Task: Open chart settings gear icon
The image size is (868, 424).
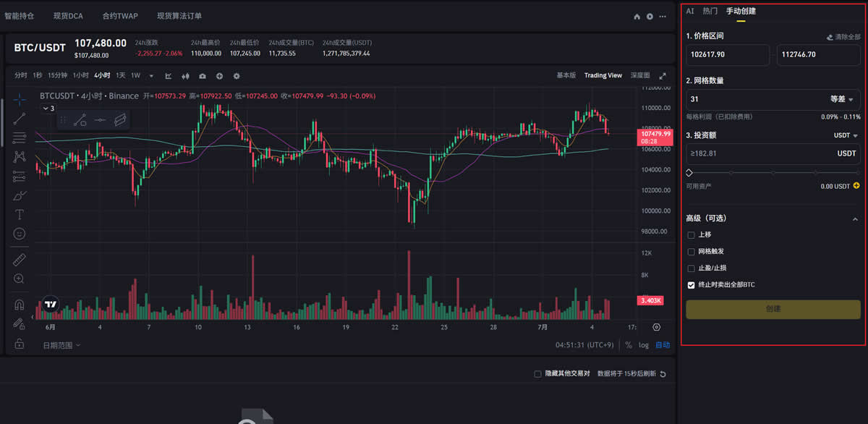Action: point(236,76)
